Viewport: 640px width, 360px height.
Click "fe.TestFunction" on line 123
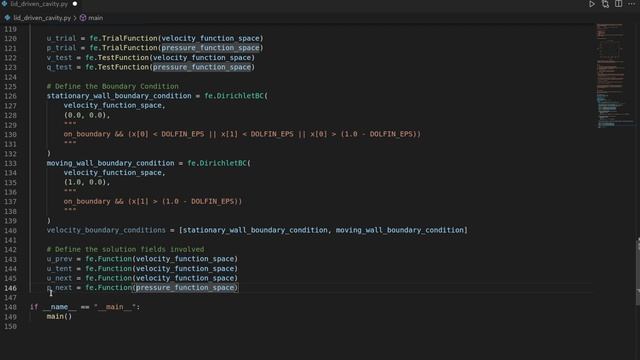tap(117, 67)
